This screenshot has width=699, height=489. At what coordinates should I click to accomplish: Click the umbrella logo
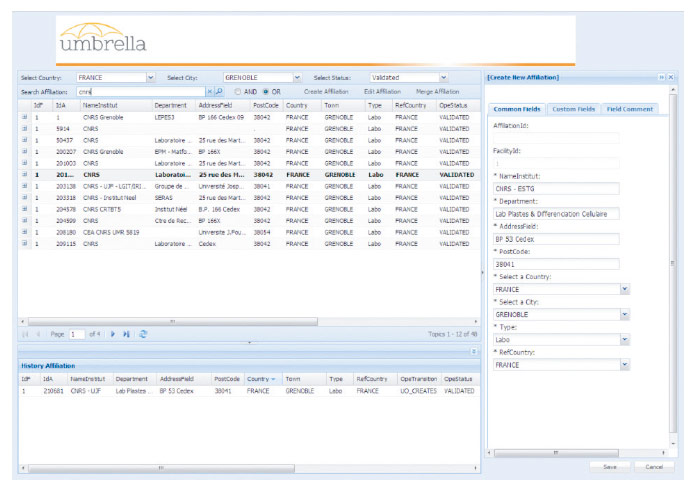[x=103, y=37]
